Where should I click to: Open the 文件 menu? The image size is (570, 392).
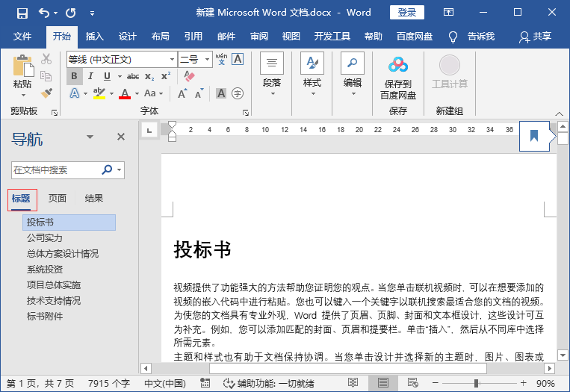(22, 37)
